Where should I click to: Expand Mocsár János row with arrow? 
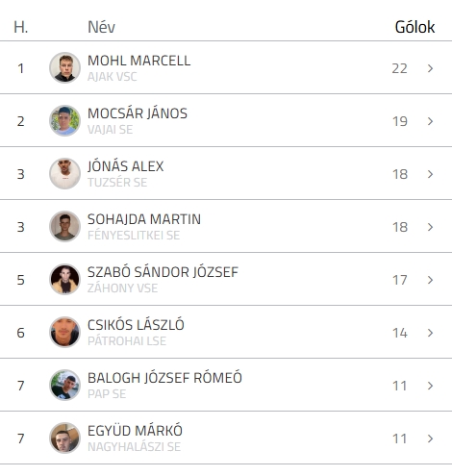(x=430, y=121)
